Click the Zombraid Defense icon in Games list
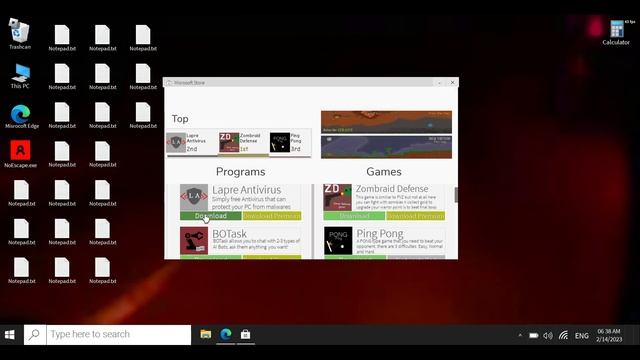Viewport: 640px width, 360px height. [337, 197]
